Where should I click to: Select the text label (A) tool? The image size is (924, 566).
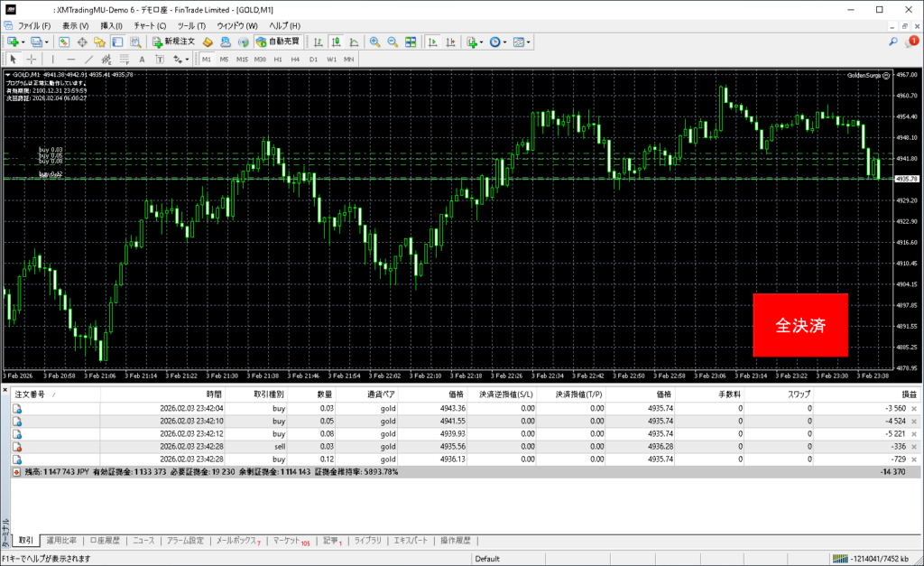142,59
